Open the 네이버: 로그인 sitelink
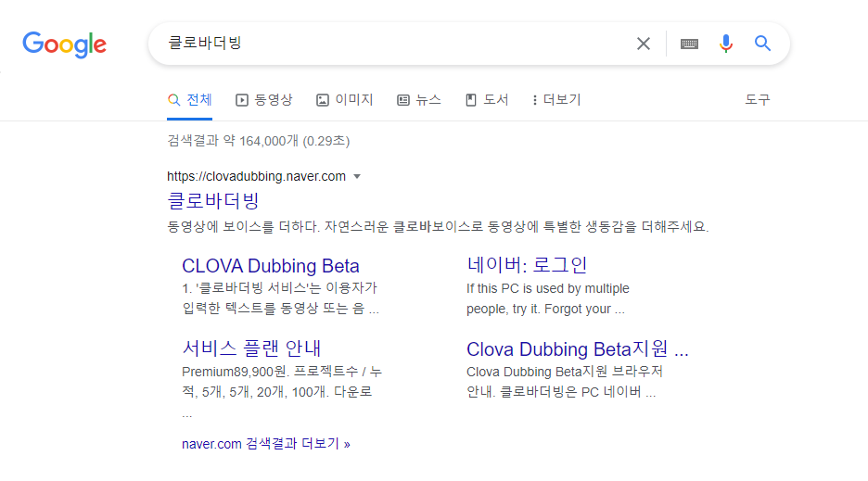The image size is (868, 481). 527,265
